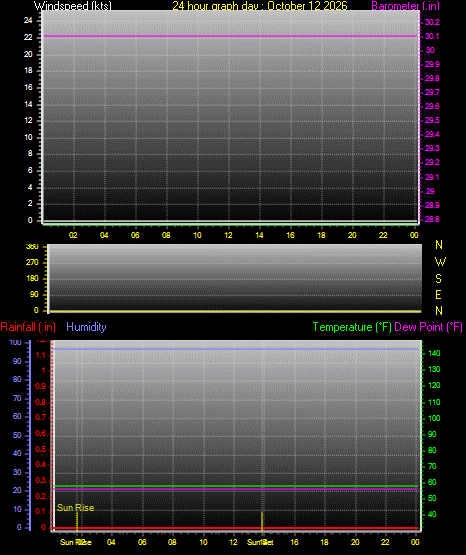Click the "22" value on the windspeed axis
Screen dimensions: 466x555
tap(28, 37)
